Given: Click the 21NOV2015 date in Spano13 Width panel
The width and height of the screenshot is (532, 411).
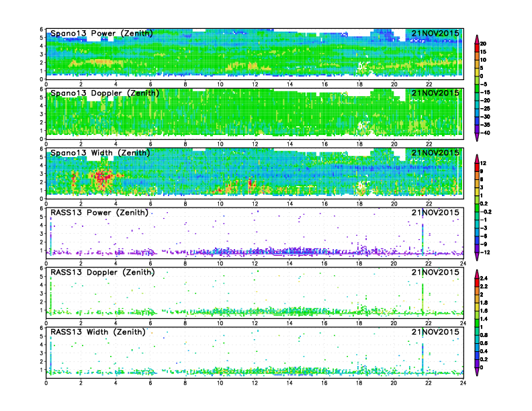Looking at the screenshot, I should click(x=435, y=152).
